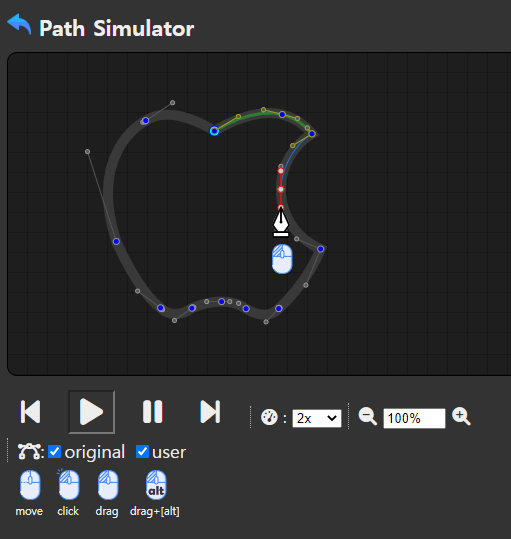This screenshot has height=539, width=511.
Task: Click the bezier path icon beside original
Action: click(x=30, y=451)
